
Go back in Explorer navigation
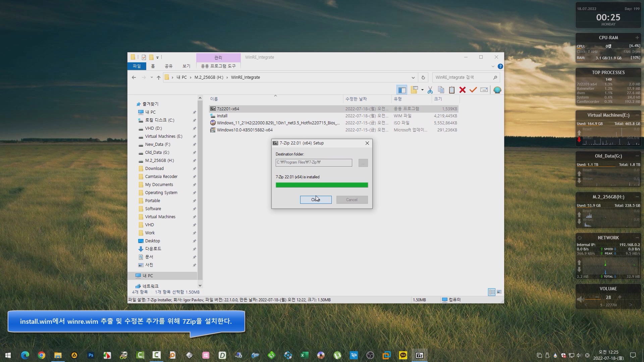click(x=134, y=77)
